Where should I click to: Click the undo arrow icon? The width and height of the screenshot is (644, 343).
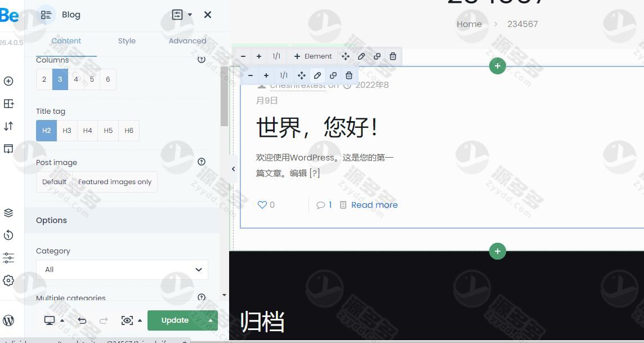point(82,320)
